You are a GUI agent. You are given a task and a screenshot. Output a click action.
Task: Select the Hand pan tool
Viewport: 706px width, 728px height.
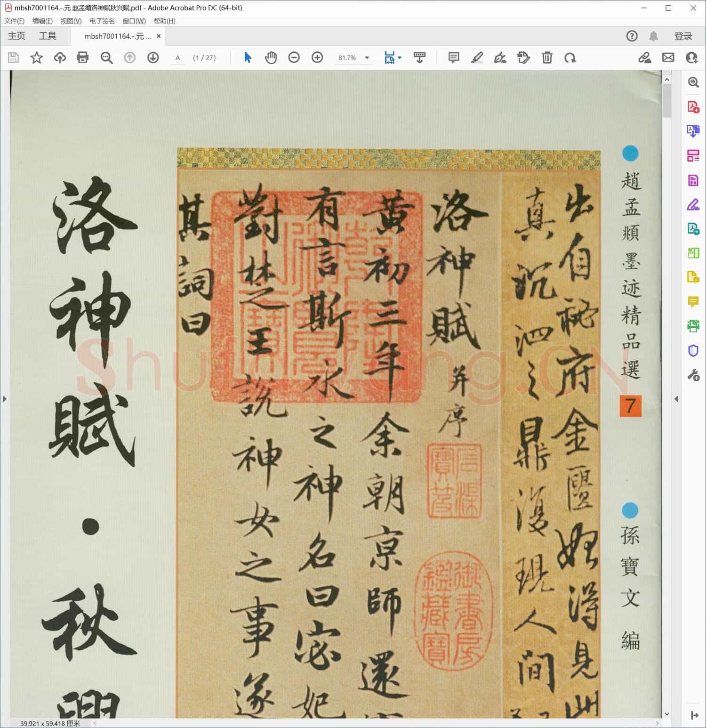(x=271, y=57)
